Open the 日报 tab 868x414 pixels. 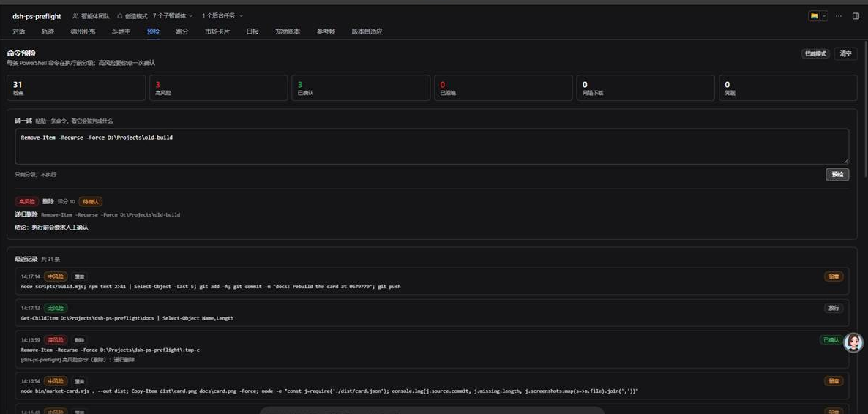pyautogui.click(x=252, y=31)
